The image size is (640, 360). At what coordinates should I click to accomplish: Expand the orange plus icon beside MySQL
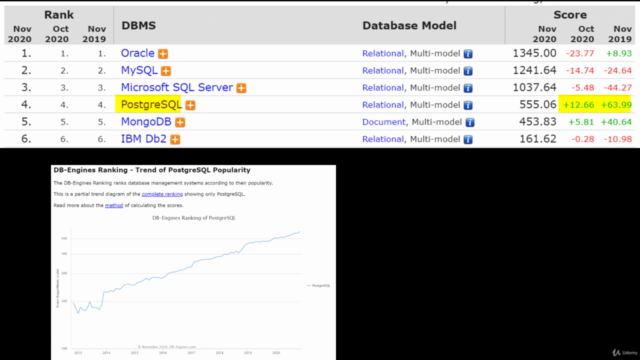166,71
